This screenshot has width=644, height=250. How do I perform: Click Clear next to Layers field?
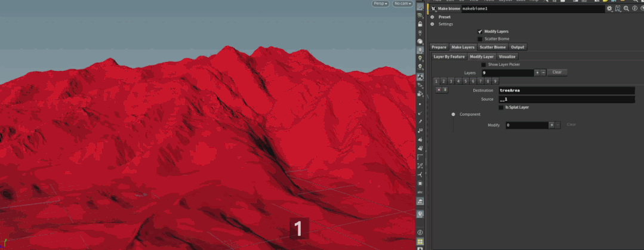coord(557,72)
